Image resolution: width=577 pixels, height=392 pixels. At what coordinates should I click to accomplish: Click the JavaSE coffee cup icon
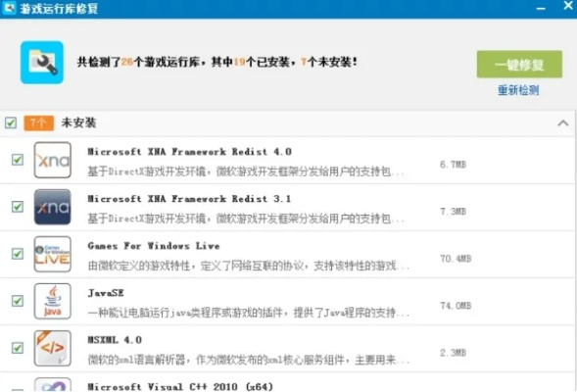coord(53,301)
